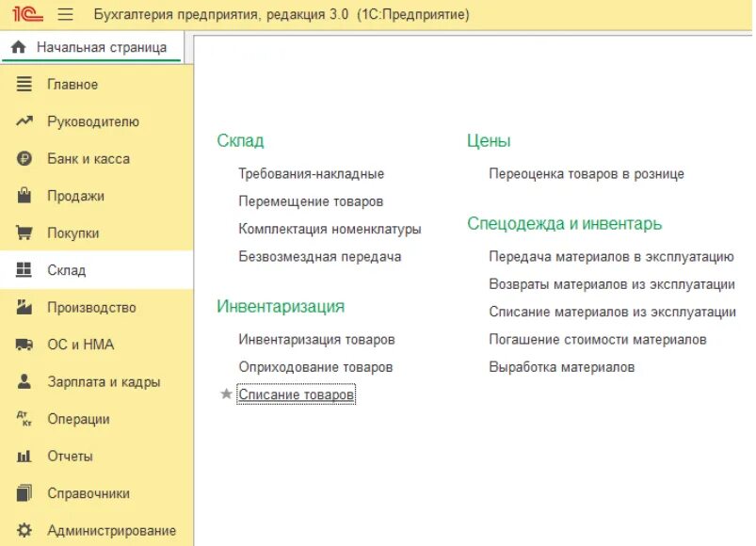Open Требования-накладные link
Image resolution: width=756 pixels, height=546 pixels.
(x=311, y=173)
